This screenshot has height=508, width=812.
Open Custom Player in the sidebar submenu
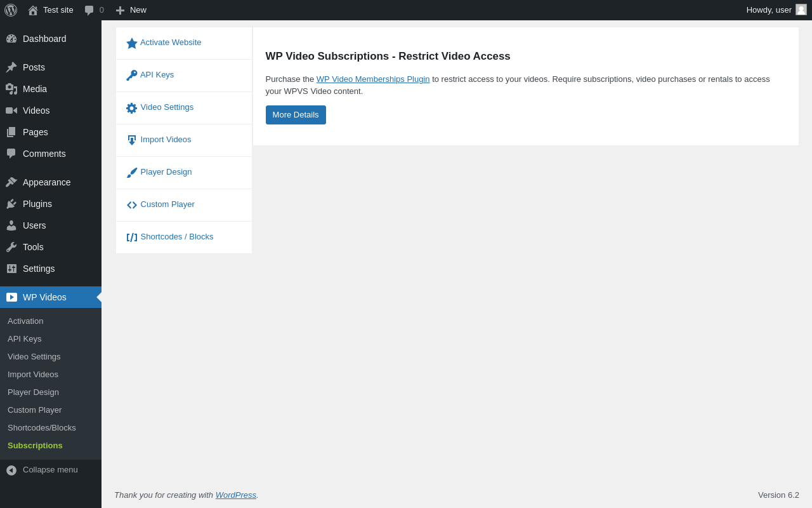point(51,410)
